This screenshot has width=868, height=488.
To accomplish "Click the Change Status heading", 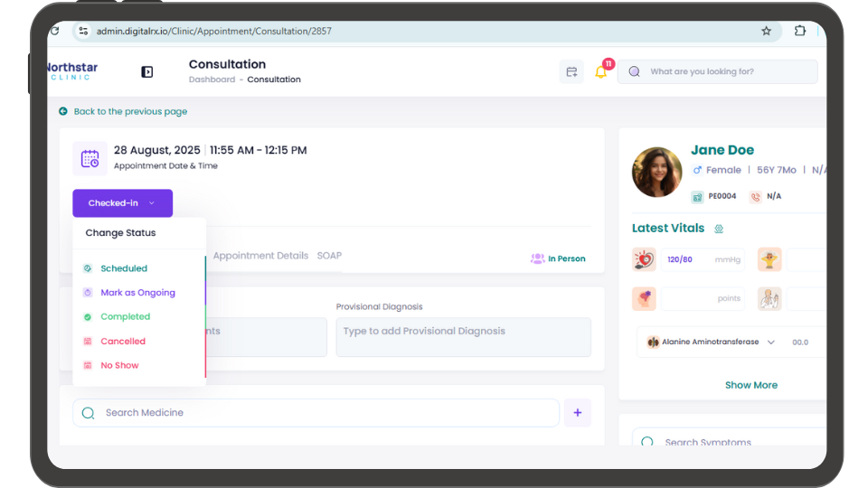I will (x=120, y=233).
